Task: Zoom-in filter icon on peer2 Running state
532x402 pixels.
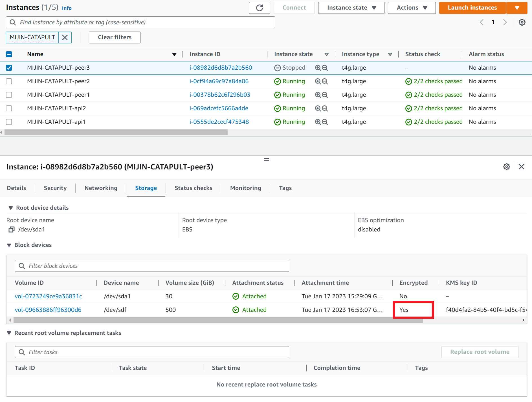Action: click(x=318, y=81)
